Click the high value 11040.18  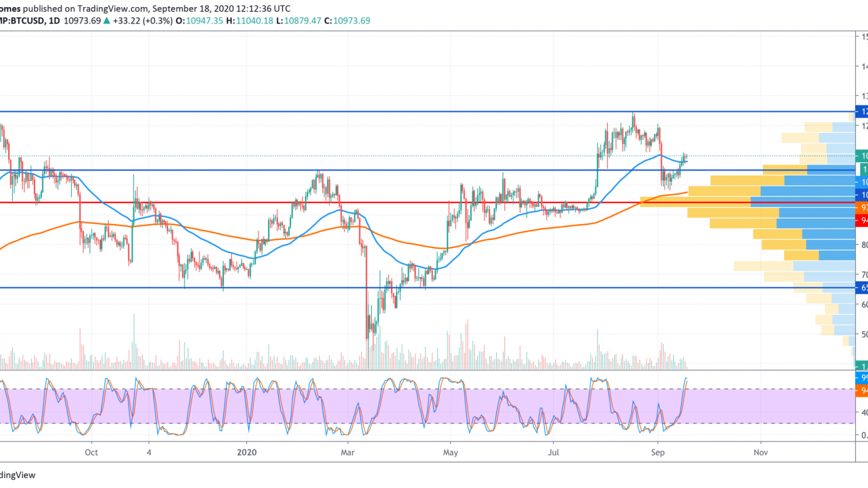click(x=254, y=21)
